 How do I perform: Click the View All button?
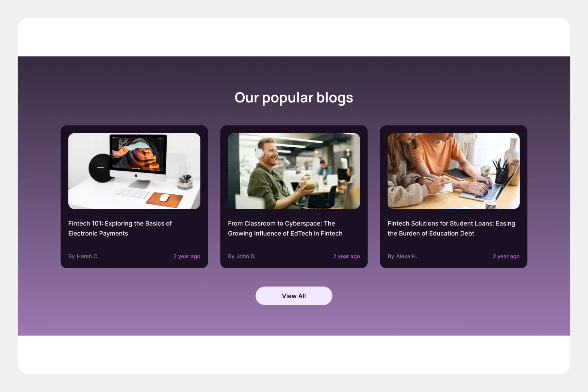(x=294, y=296)
